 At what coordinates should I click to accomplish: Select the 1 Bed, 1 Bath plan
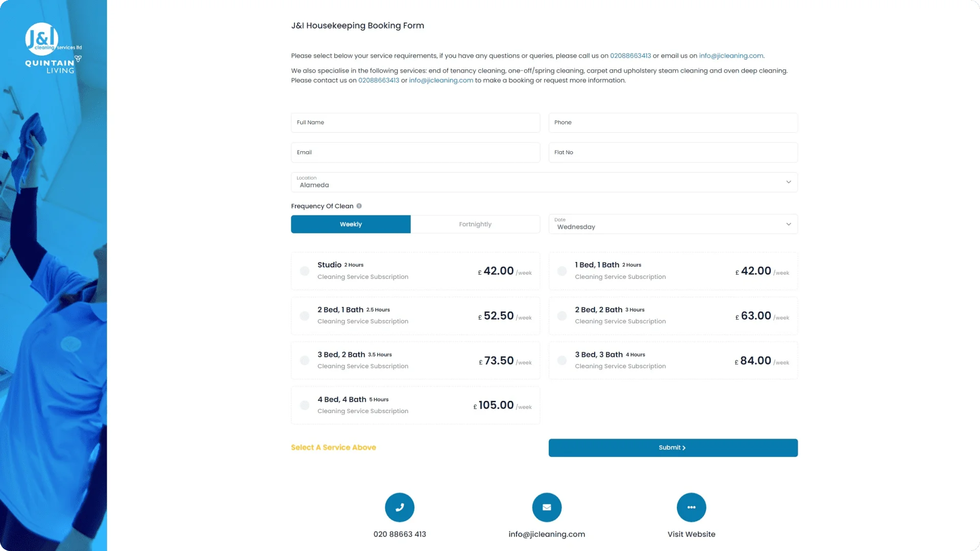pos(562,271)
